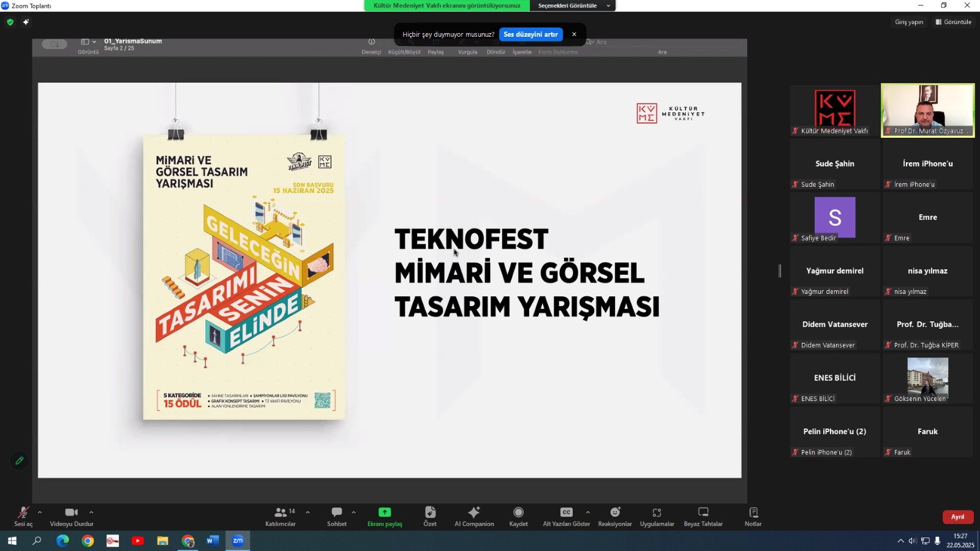Click Ses düzeyini artır button
The width and height of the screenshot is (980, 551).
530,34
